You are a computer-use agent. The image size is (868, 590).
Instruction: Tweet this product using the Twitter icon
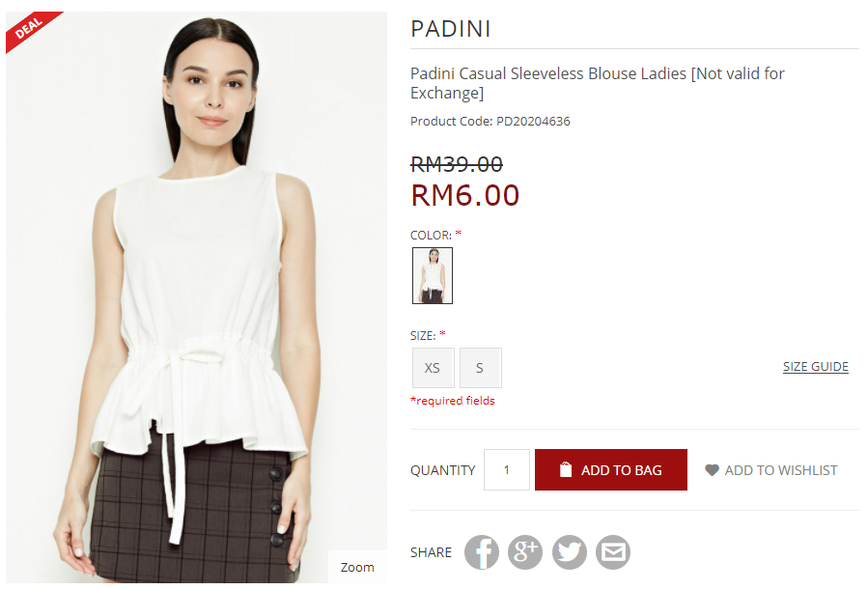click(x=569, y=551)
